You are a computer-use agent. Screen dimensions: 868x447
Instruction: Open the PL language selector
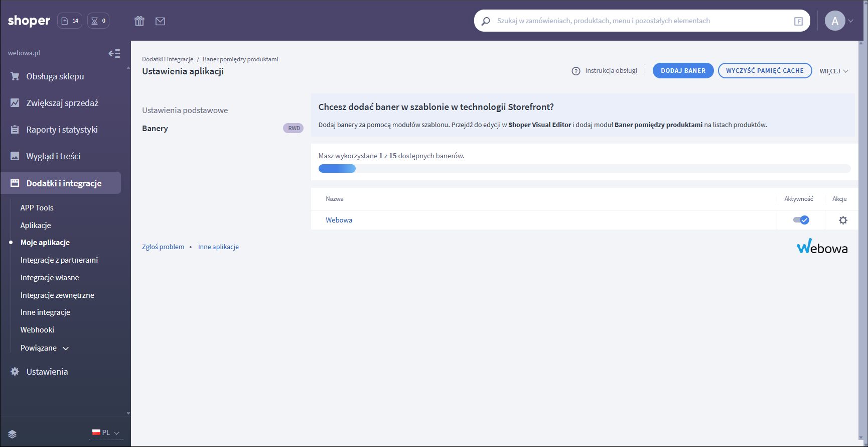coord(106,432)
